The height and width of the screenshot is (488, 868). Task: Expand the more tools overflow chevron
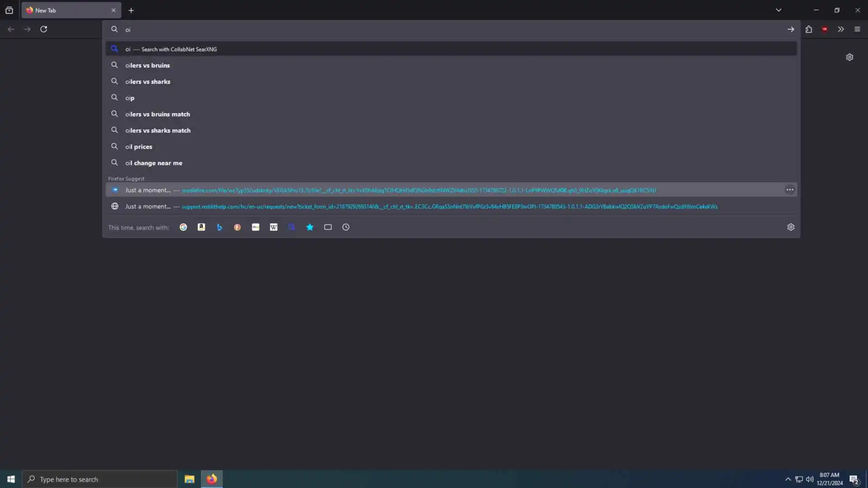coord(841,29)
